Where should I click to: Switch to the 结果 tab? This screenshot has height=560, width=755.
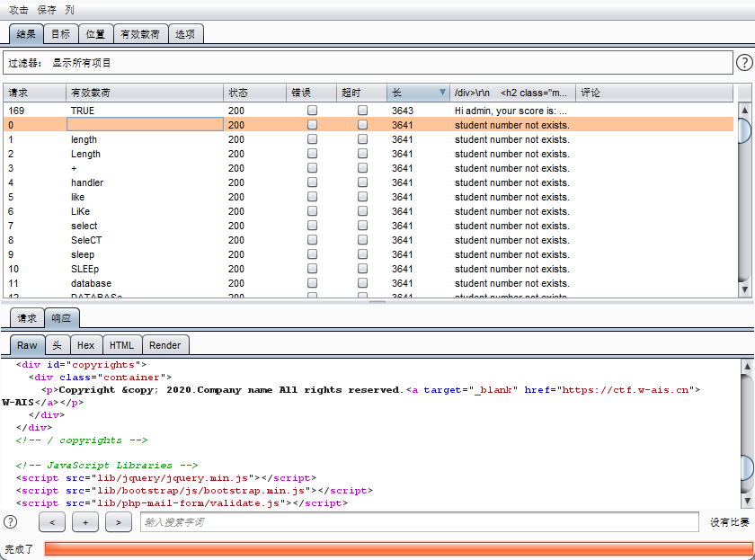pyautogui.click(x=26, y=34)
